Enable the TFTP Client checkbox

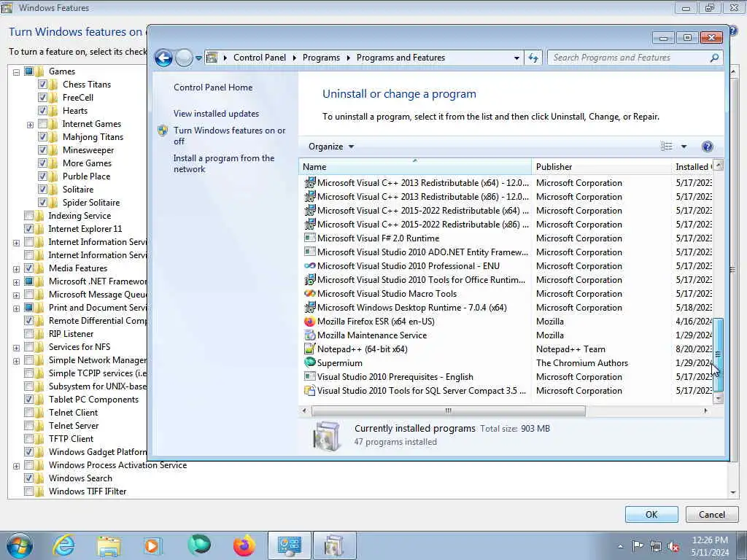[x=28, y=439]
